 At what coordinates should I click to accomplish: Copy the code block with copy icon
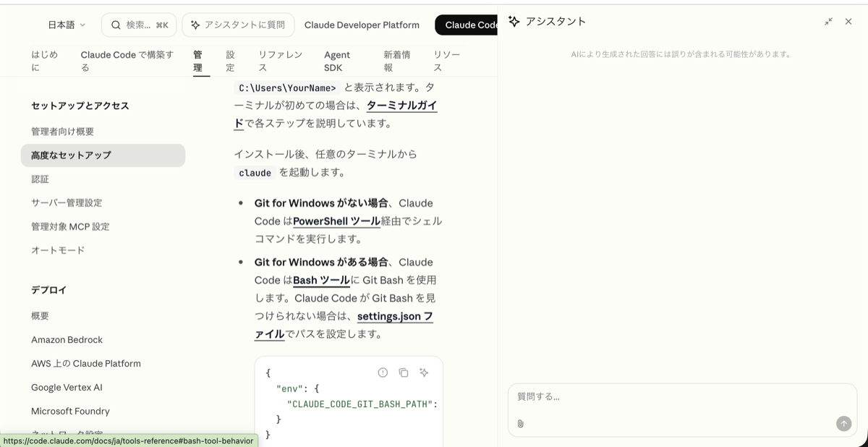[x=404, y=372]
